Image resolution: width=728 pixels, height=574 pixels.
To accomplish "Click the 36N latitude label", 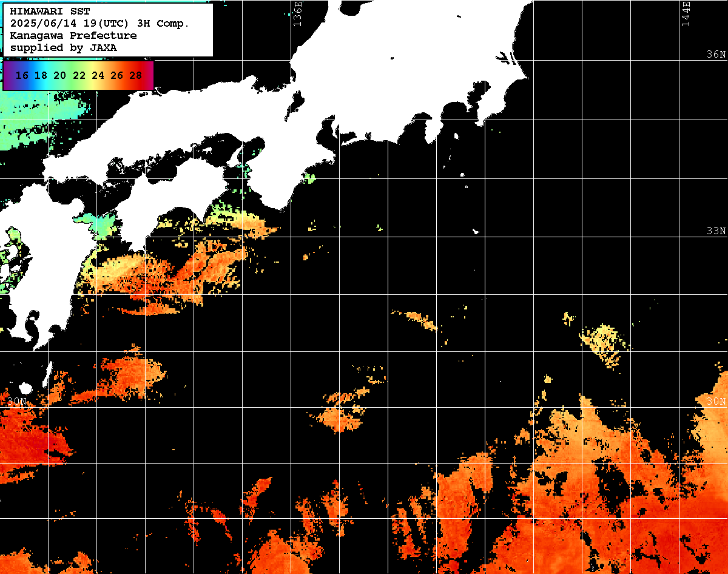I will [x=716, y=55].
